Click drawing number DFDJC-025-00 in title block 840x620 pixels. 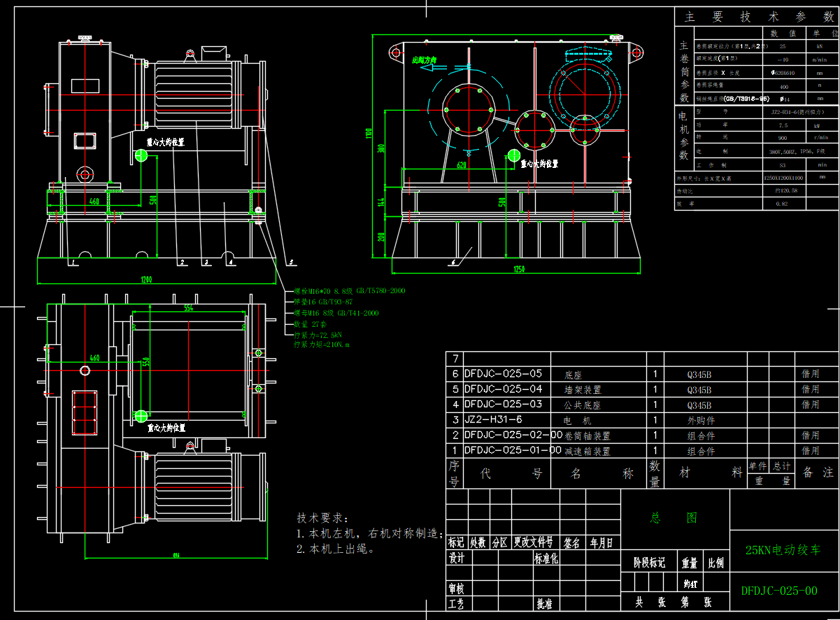(779, 591)
